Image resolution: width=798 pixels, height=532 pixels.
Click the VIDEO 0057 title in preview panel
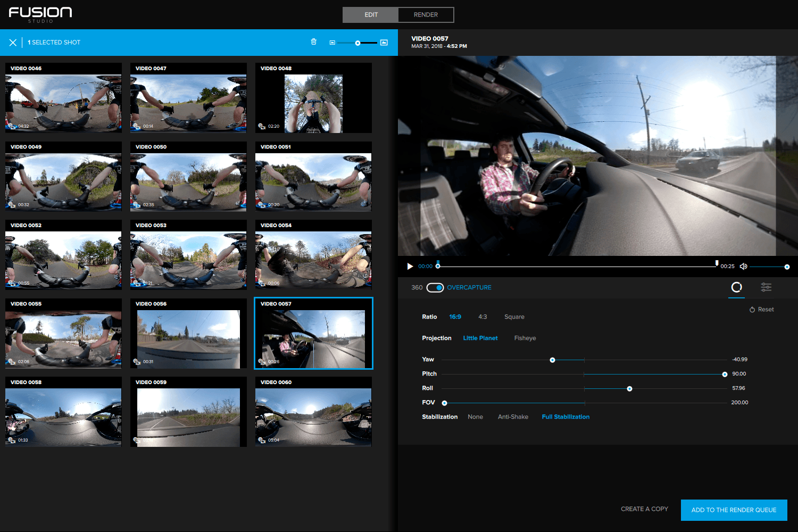pos(430,39)
